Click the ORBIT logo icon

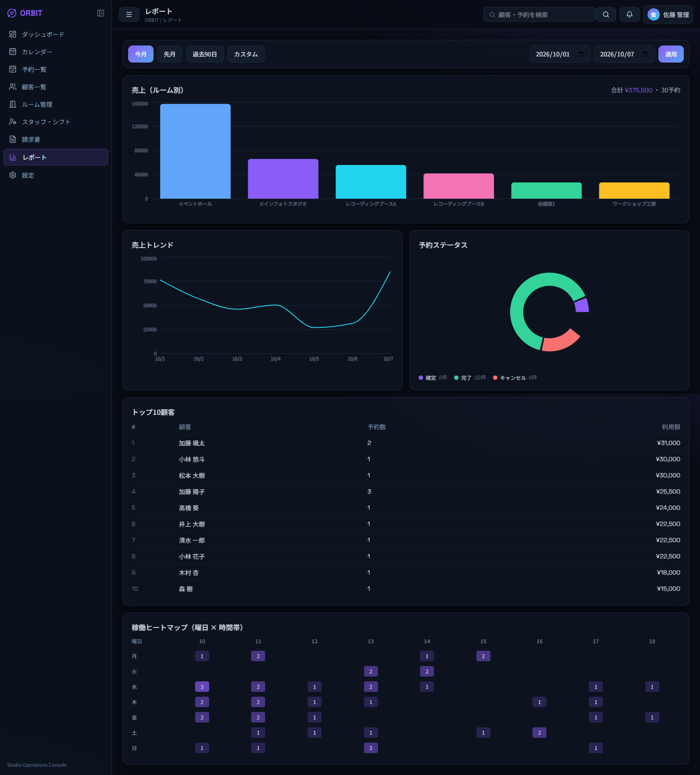point(12,13)
